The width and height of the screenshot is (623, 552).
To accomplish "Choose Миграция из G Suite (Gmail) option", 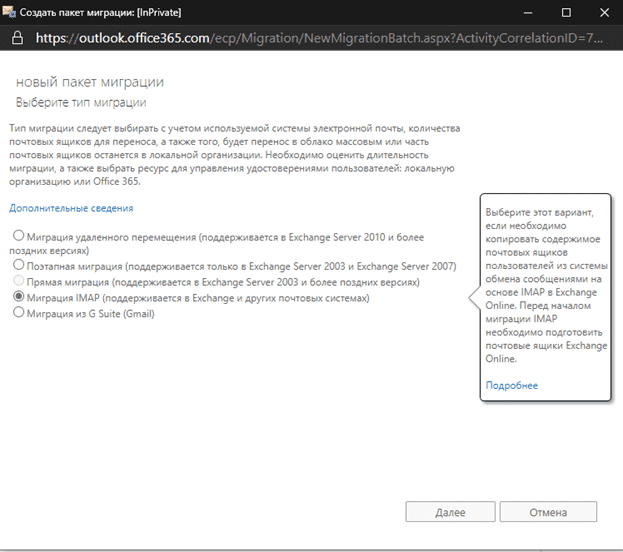I will click(18, 313).
